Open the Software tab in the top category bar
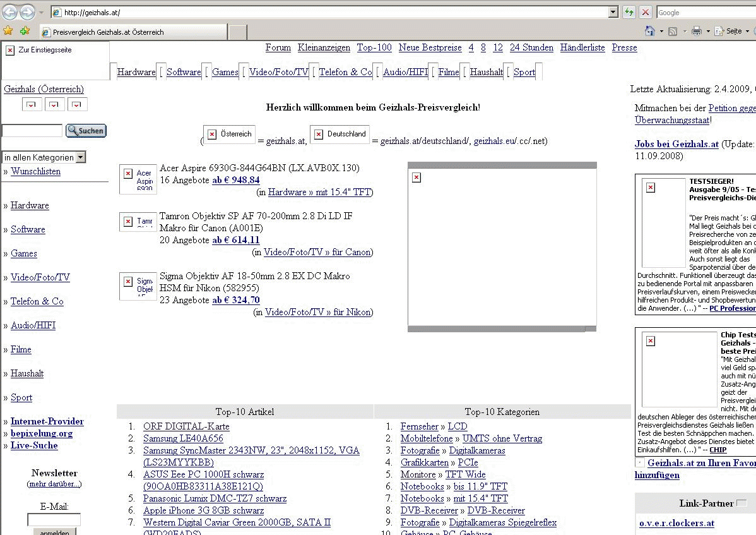This screenshot has width=756, height=535. coord(183,72)
